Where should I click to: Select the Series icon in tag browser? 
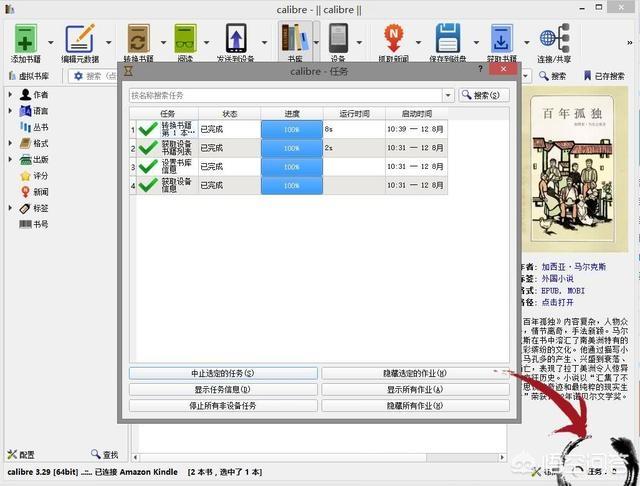point(25,127)
